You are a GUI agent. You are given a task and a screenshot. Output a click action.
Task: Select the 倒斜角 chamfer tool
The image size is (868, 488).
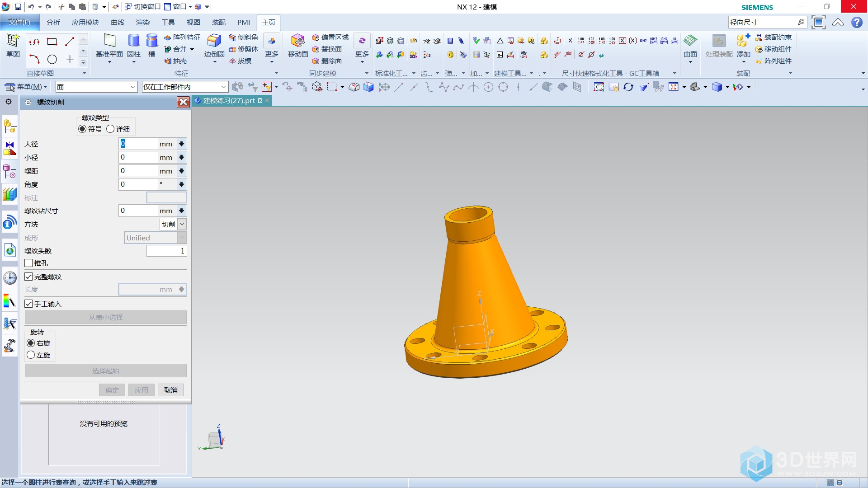coord(243,38)
